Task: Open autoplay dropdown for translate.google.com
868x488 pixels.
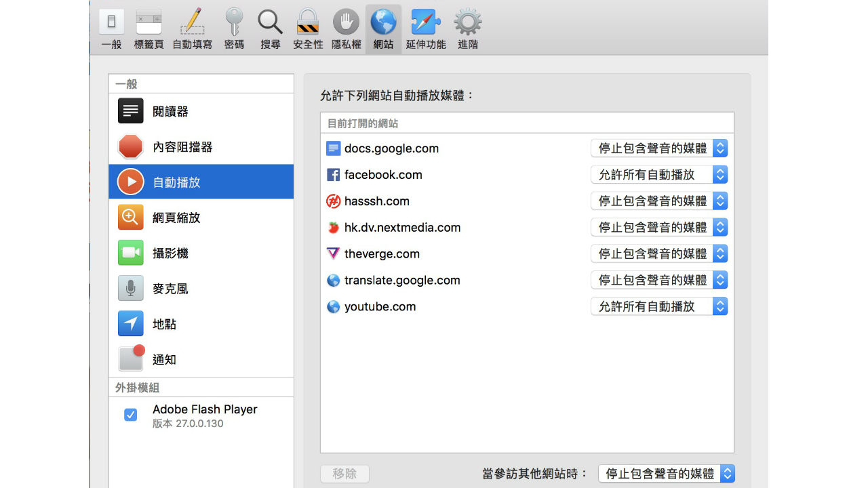Action: click(659, 280)
